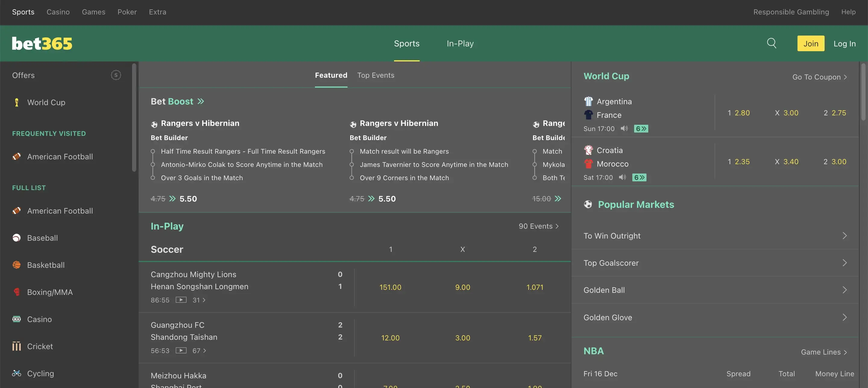Expand Golden Ball market

[715, 290]
